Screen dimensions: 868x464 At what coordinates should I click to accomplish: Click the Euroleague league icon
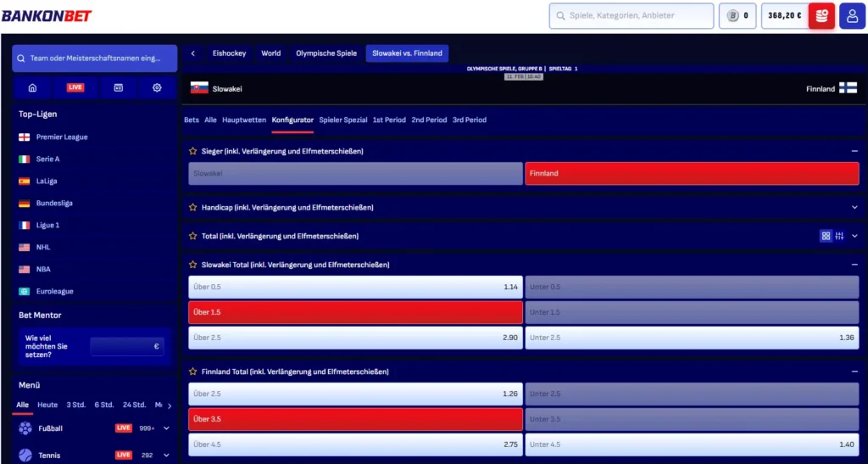click(x=25, y=291)
